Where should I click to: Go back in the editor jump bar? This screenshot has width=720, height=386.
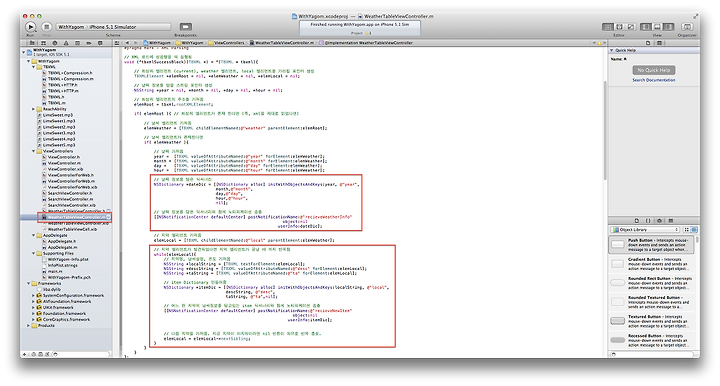click(x=128, y=43)
